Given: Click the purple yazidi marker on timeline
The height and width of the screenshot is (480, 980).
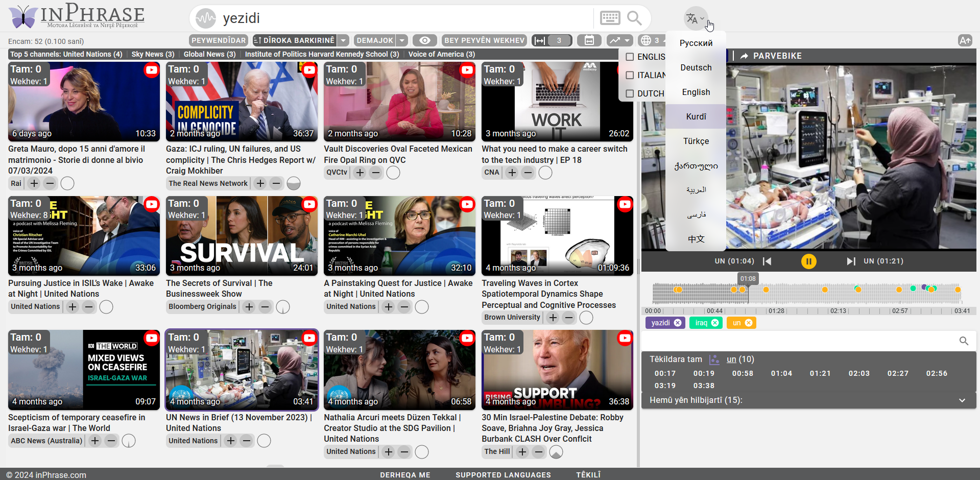Looking at the screenshot, I should click(924, 287).
